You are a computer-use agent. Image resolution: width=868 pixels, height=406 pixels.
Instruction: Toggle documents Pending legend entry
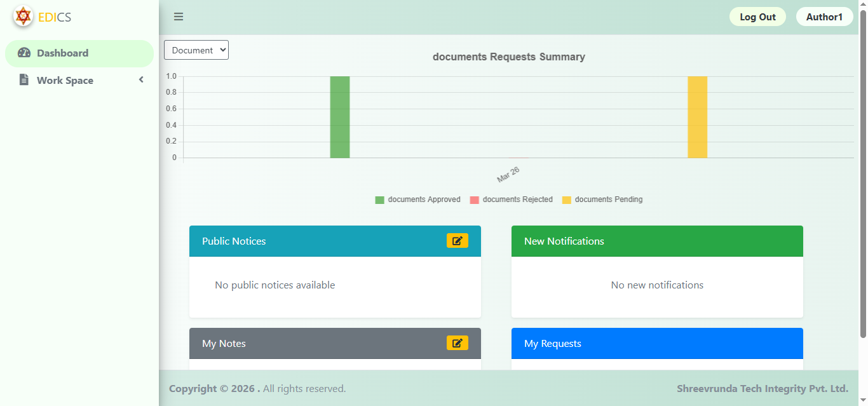point(602,200)
